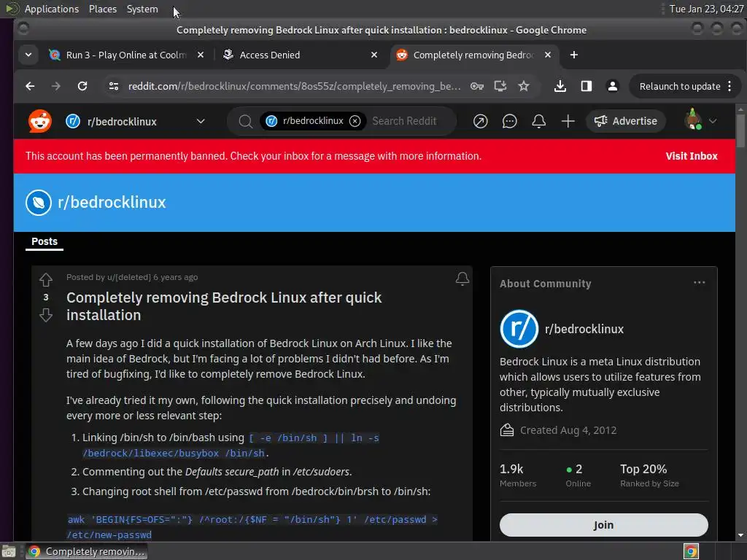
Task: Click the '1.9k Members' count
Action: 518,475
